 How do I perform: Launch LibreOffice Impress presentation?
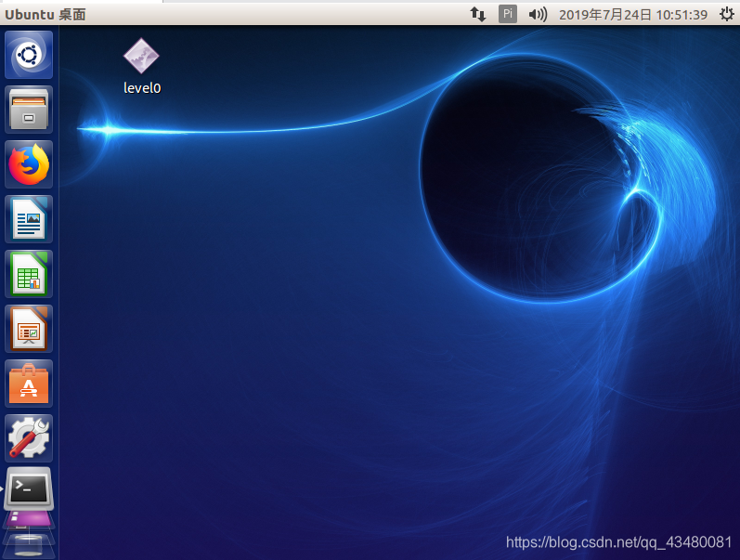[29, 329]
